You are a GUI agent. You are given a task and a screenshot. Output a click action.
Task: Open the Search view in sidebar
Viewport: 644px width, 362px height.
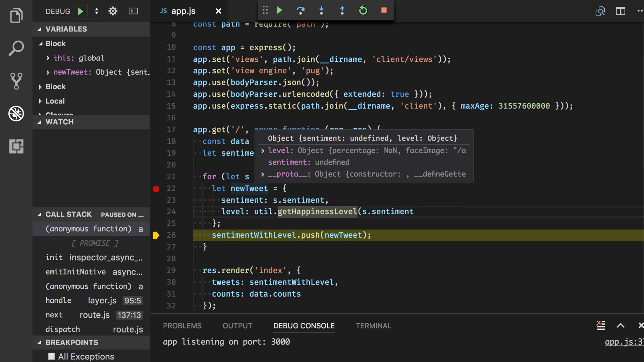[x=16, y=48]
